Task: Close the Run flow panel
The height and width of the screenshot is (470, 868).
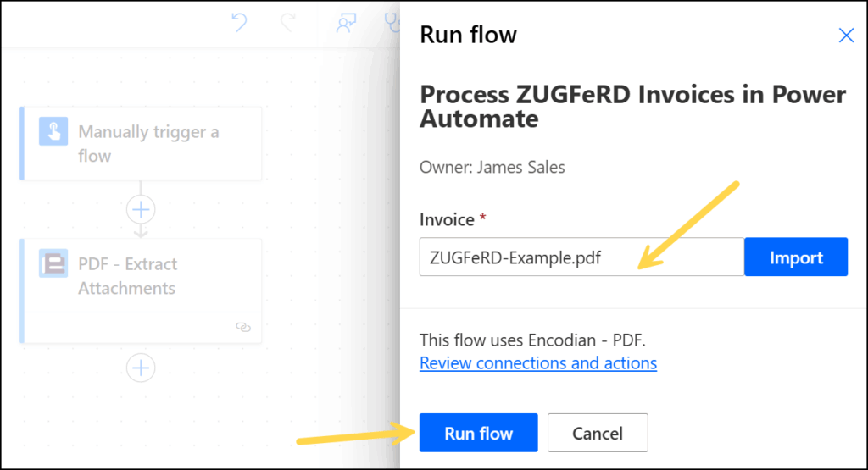Action: (846, 36)
